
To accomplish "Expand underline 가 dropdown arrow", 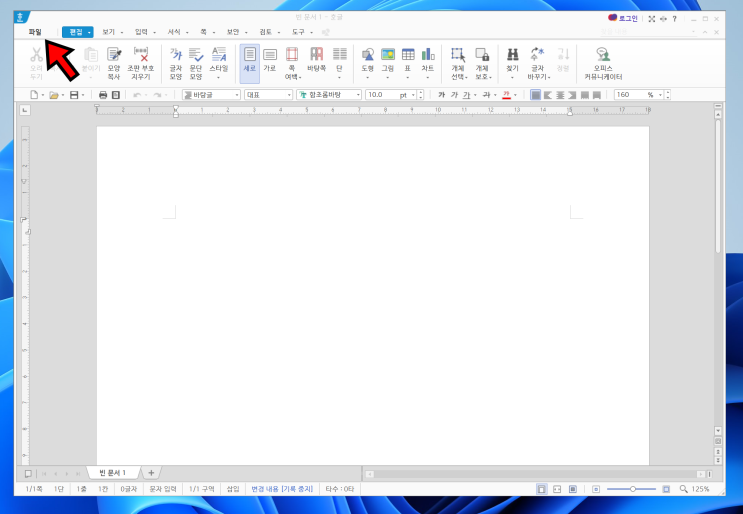I will point(475,95).
